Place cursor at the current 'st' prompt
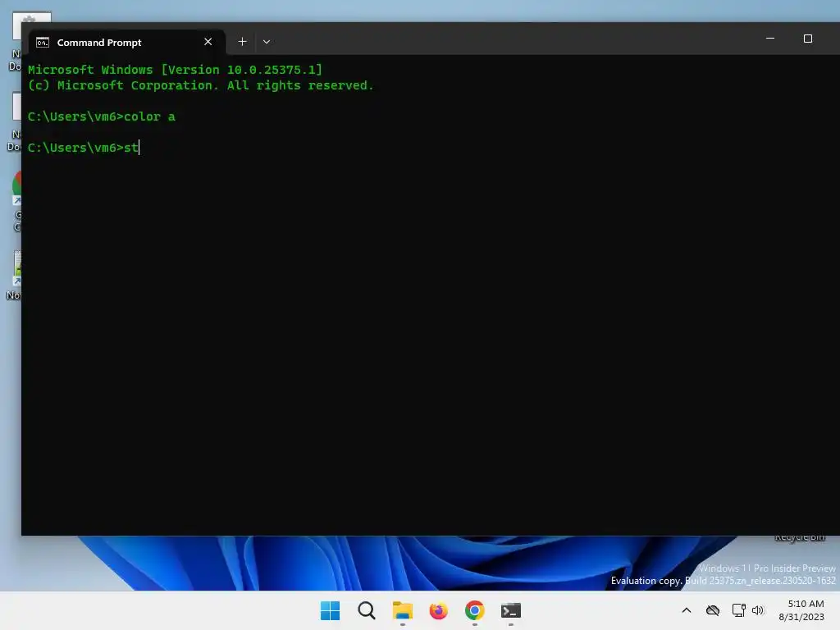Viewport: 840px width, 630px height. 84,148
